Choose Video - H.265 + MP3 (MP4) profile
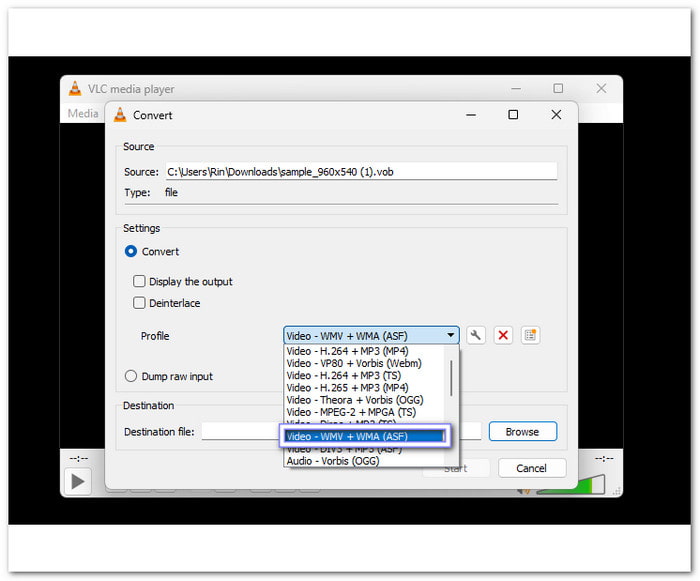The image size is (700, 581). click(364, 388)
